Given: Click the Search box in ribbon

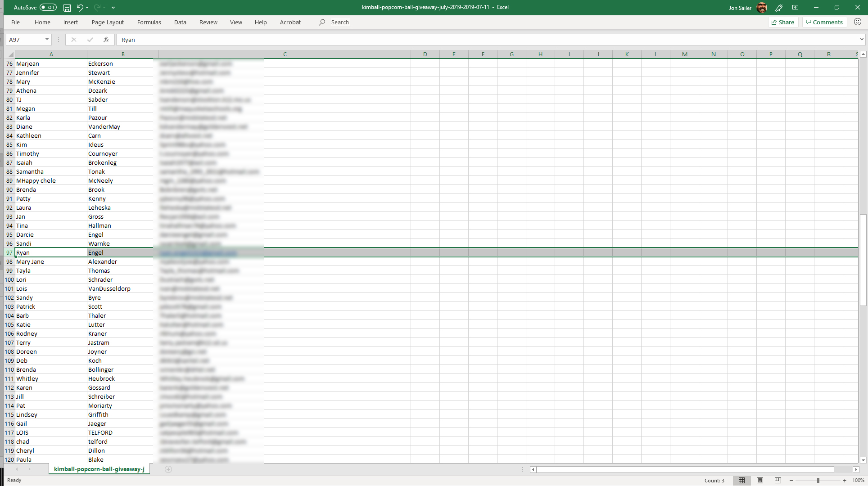Looking at the screenshot, I should pyautogui.click(x=340, y=22).
